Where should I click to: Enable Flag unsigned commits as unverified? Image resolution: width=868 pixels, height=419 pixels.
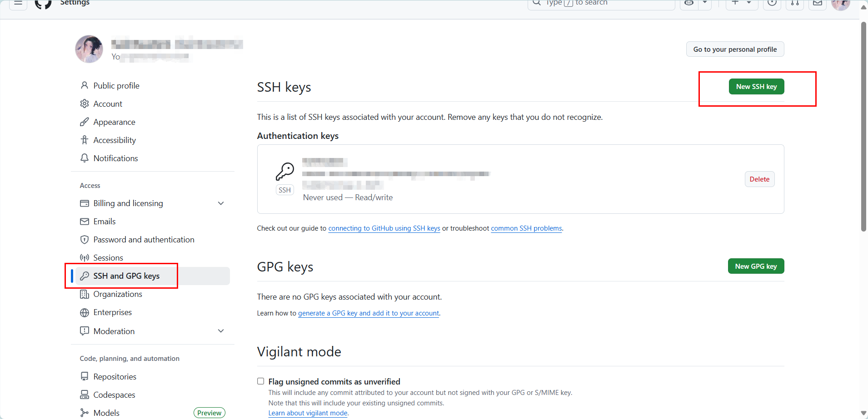tap(261, 381)
